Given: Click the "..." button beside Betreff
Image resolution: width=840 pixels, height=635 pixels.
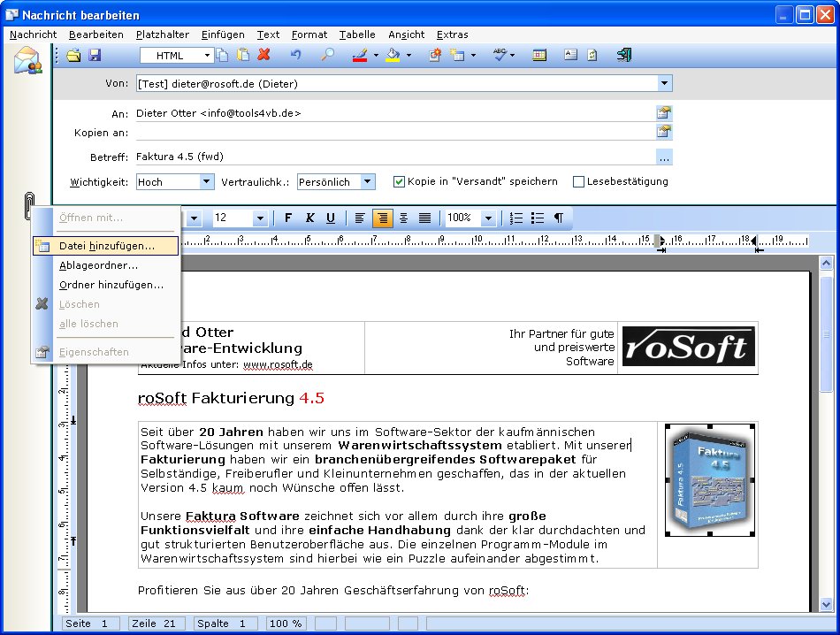Looking at the screenshot, I should click(664, 157).
